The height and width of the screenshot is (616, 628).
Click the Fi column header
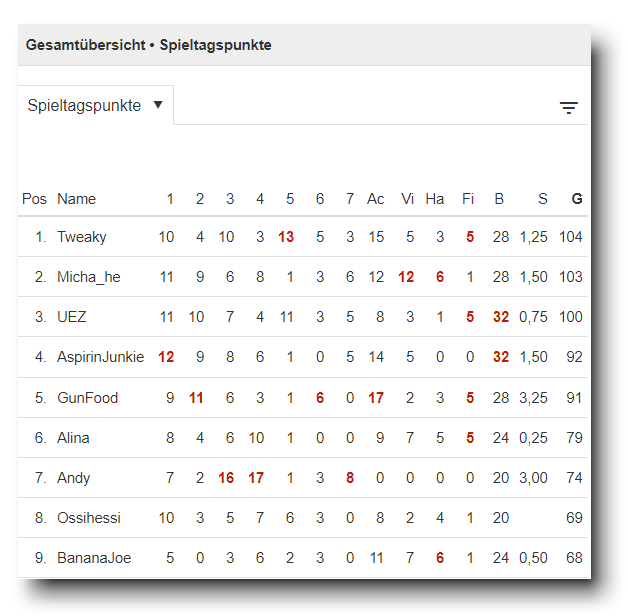[468, 199]
